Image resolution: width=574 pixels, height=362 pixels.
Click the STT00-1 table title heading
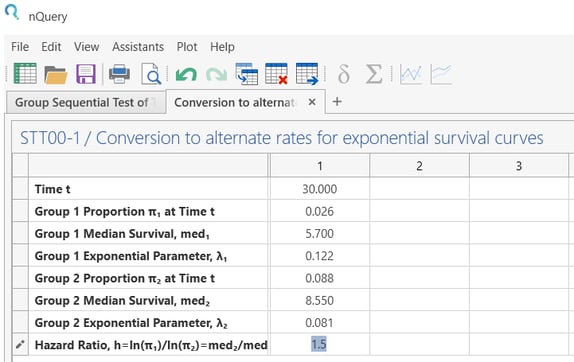(x=281, y=138)
